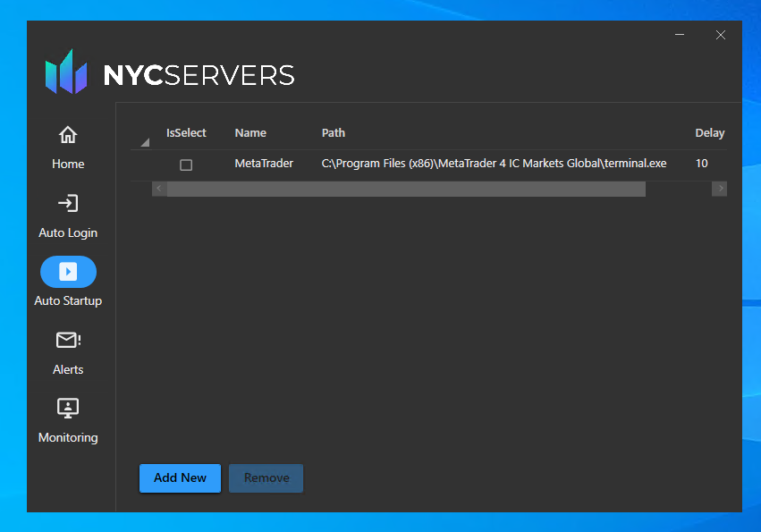Sort by Name column header

250,133
